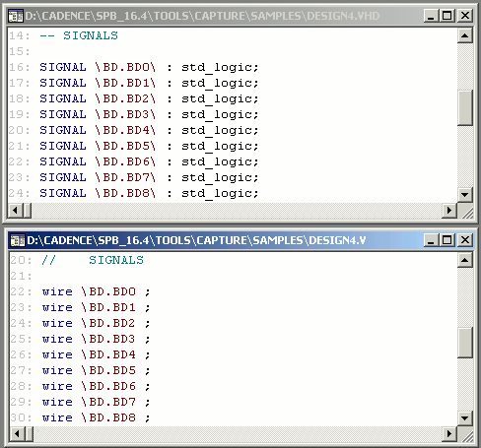Viewport: 481px width, 448px height.
Task: Click scroll-down arrow in Verilog window
Action: 465,418
